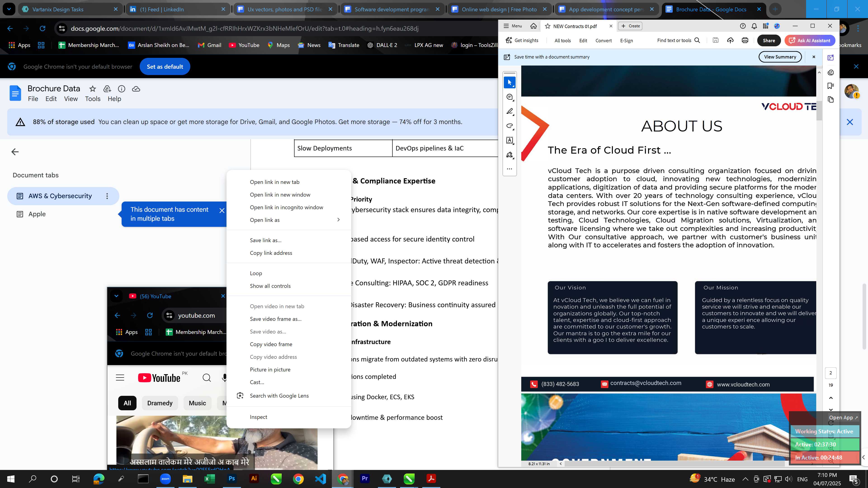Screen dimensions: 868x488
Task: Open the dropdown arrow in the YouTube window
Action: pyautogui.click(x=116, y=296)
